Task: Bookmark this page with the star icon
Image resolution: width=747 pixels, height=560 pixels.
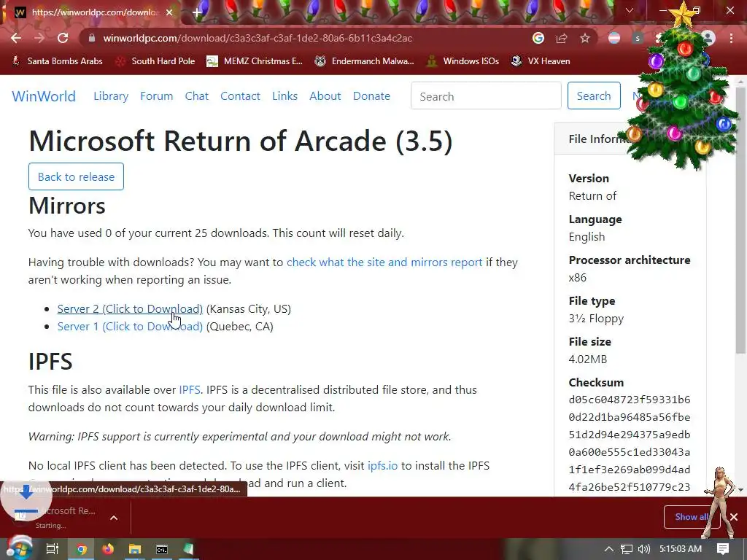Action: pos(585,38)
